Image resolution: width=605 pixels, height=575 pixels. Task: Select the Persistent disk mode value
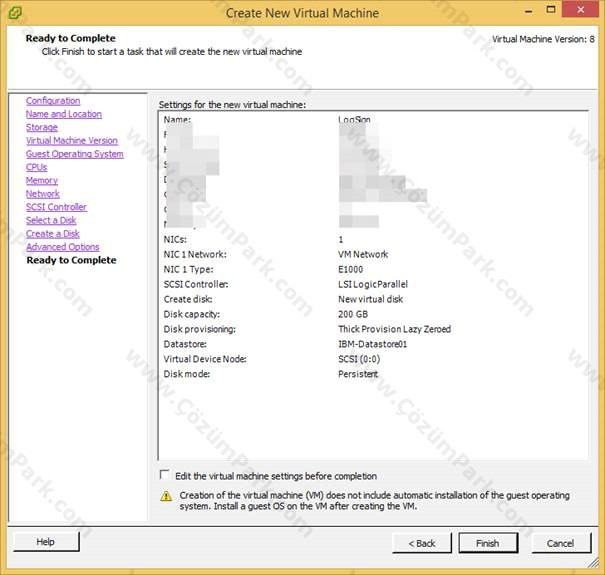pyautogui.click(x=358, y=374)
